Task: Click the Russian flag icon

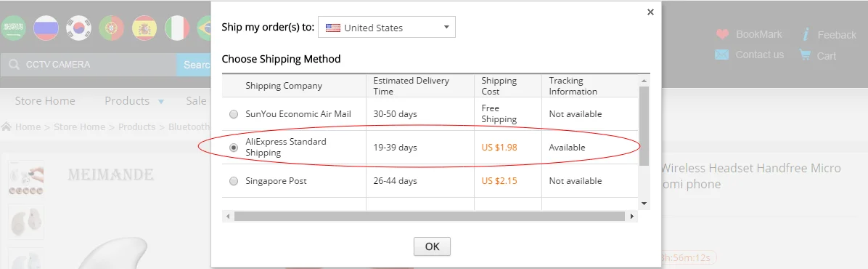Action: coord(46,28)
